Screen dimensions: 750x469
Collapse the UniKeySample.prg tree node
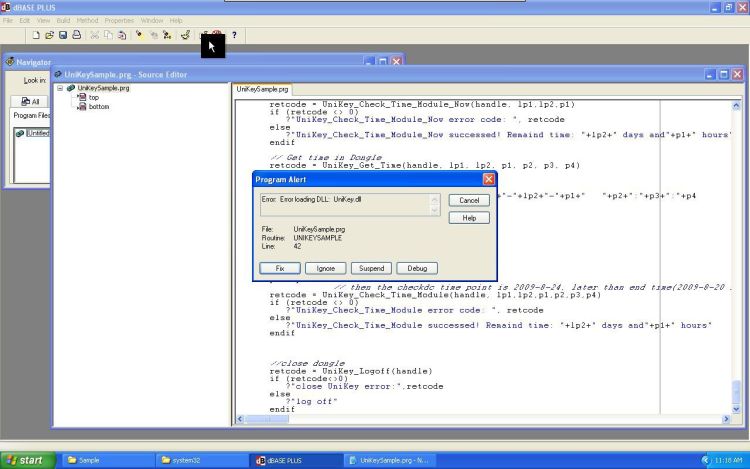[x=60, y=88]
